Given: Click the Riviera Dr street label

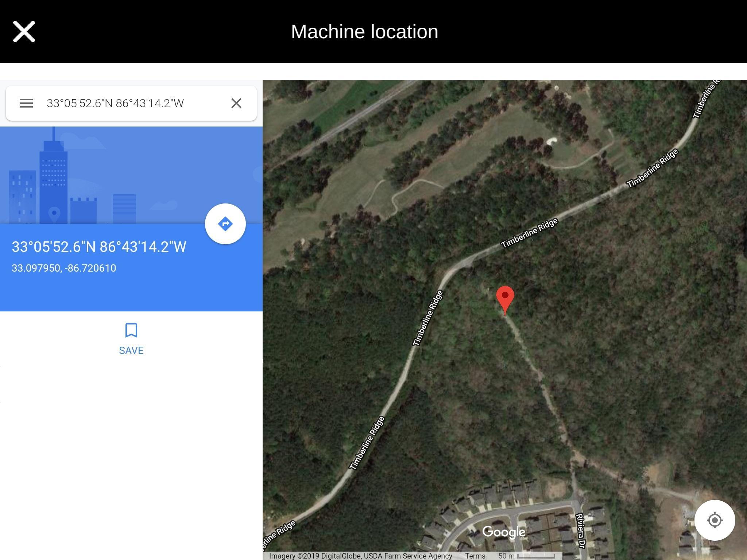Looking at the screenshot, I should (x=581, y=531).
